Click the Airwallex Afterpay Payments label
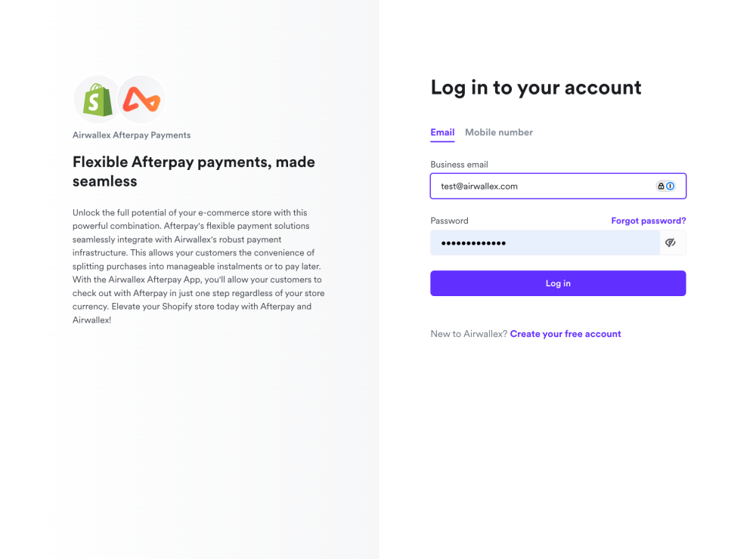The image size is (756, 559). tap(132, 136)
